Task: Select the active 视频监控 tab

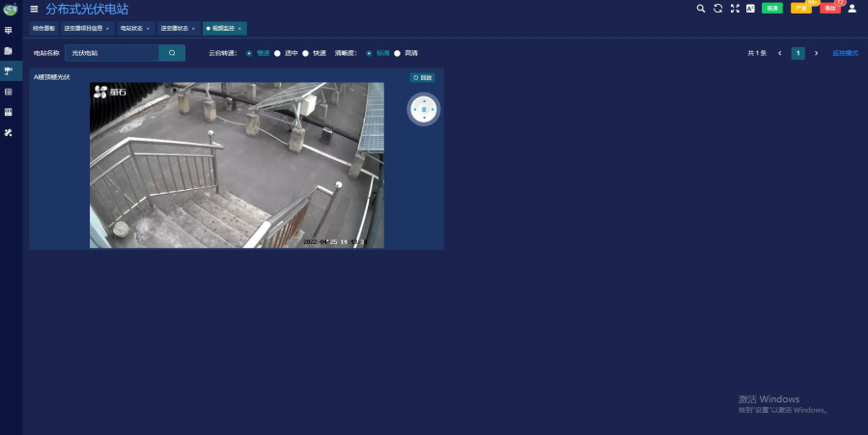Action: (x=224, y=28)
